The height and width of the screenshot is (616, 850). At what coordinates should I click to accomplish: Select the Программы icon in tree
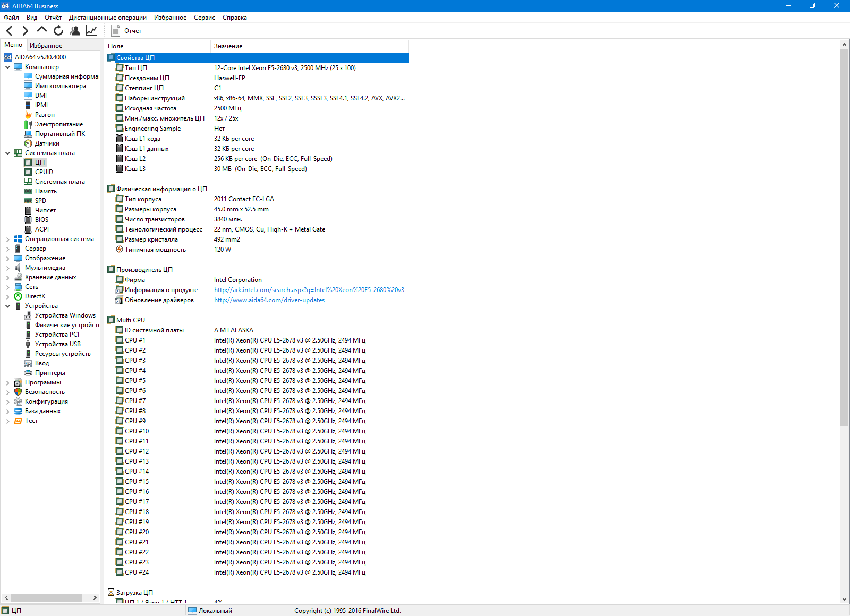(18, 382)
